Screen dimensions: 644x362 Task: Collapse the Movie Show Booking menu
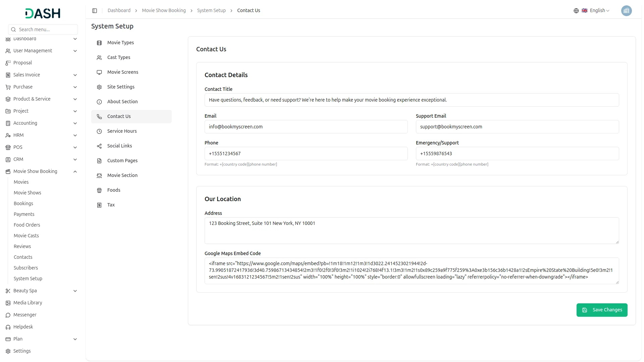(x=75, y=171)
